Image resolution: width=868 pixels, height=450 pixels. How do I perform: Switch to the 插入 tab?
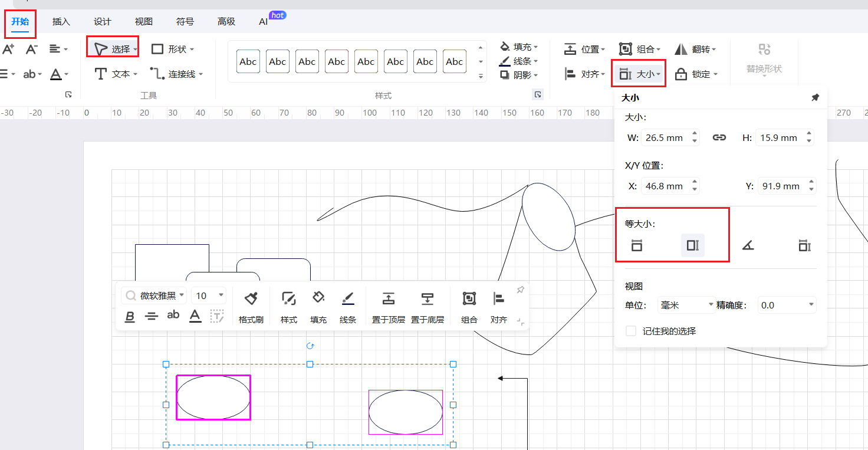pyautogui.click(x=61, y=22)
